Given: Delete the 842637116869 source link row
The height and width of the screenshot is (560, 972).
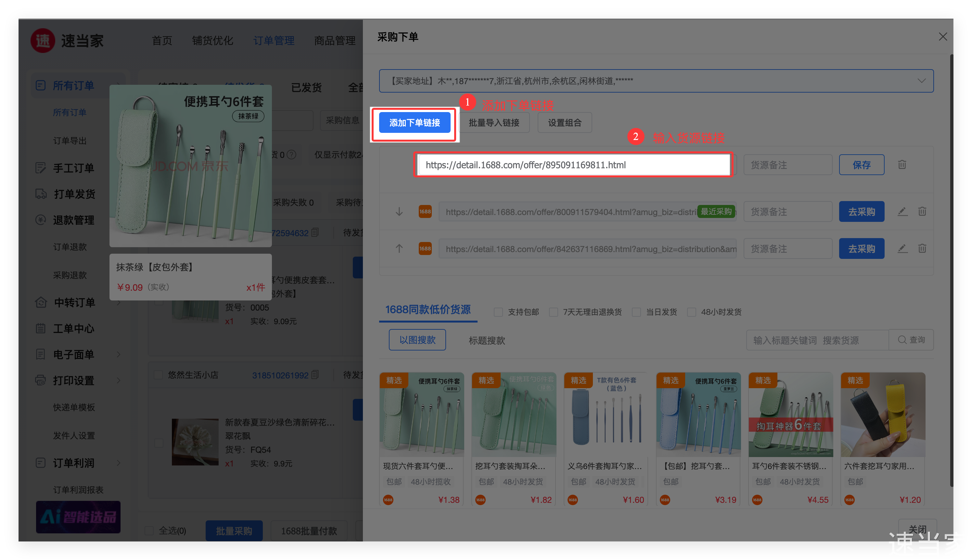Looking at the screenshot, I should [922, 248].
